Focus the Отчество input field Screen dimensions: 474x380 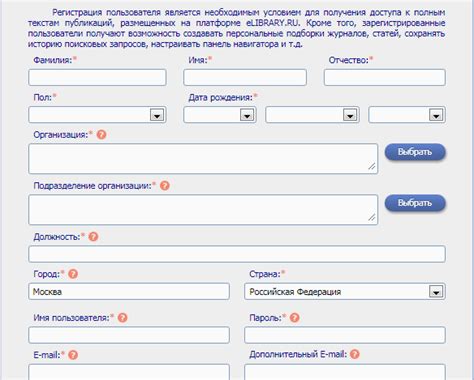point(385,78)
